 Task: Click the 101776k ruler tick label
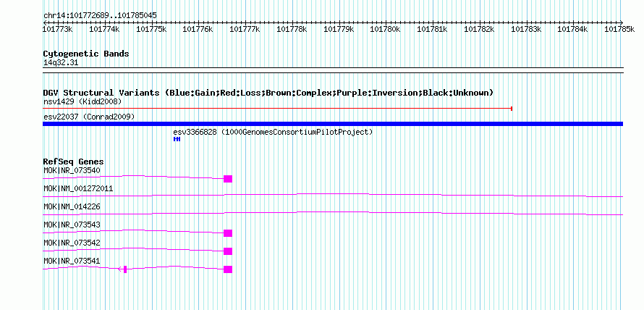tap(198, 29)
